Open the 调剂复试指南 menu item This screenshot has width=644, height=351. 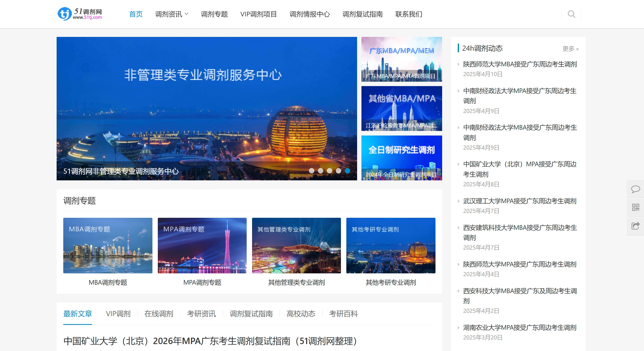(x=362, y=14)
